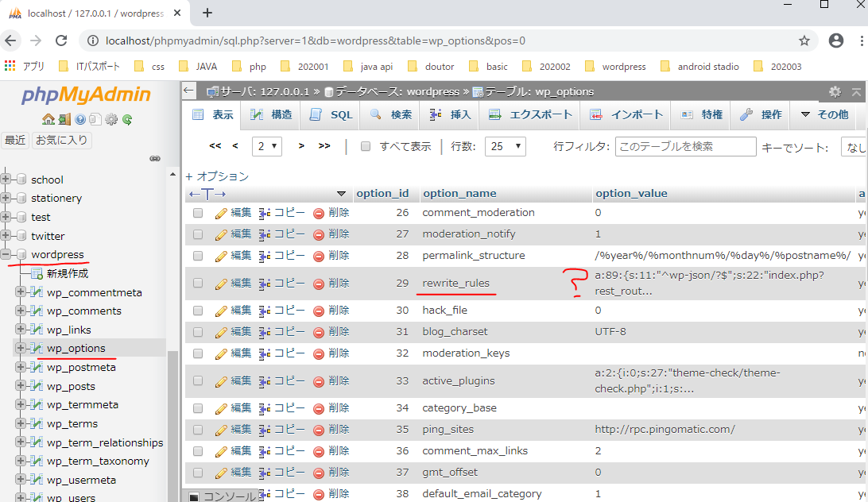The height and width of the screenshot is (502, 868).
Task: Open Chrome profile account icon
Action: tap(836, 41)
